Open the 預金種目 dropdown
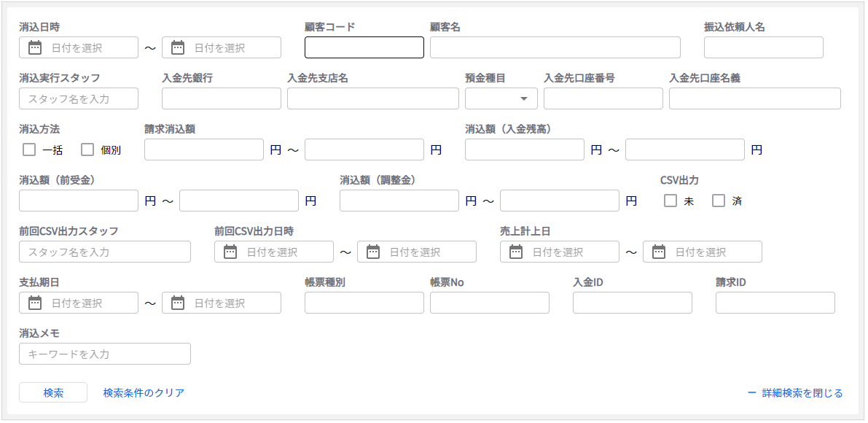The width and height of the screenshot is (868, 423). click(x=501, y=98)
